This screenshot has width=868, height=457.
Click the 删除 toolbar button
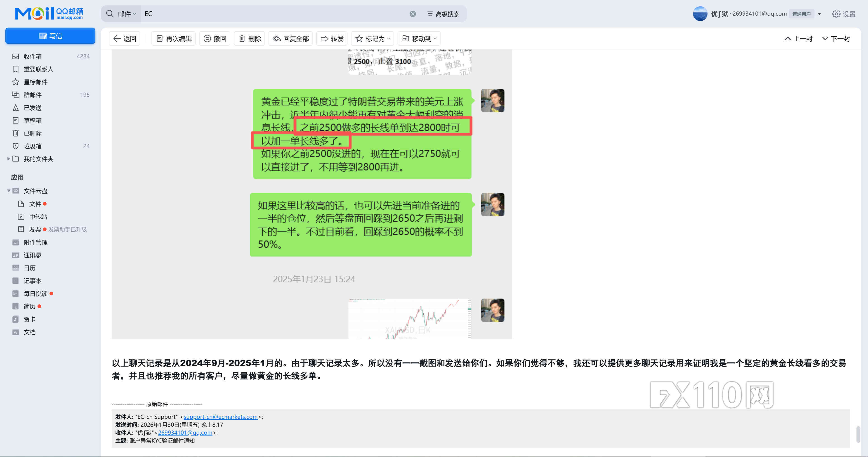click(x=250, y=38)
